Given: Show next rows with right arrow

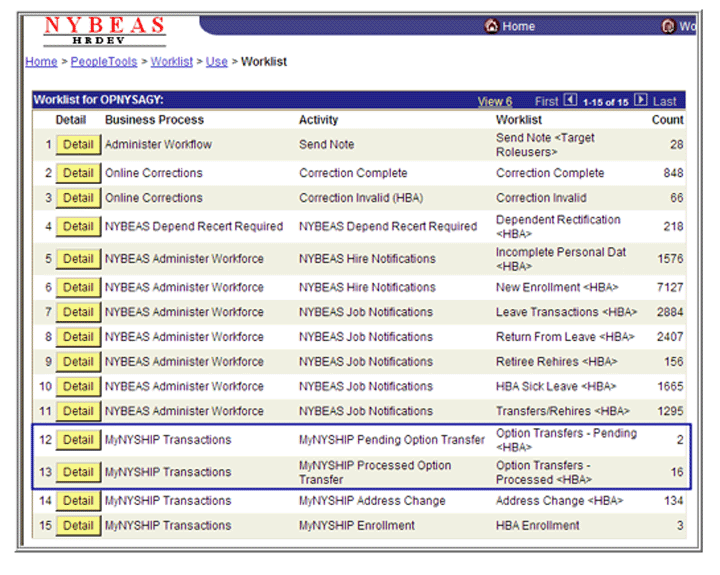Looking at the screenshot, I should tap(641, 100).
